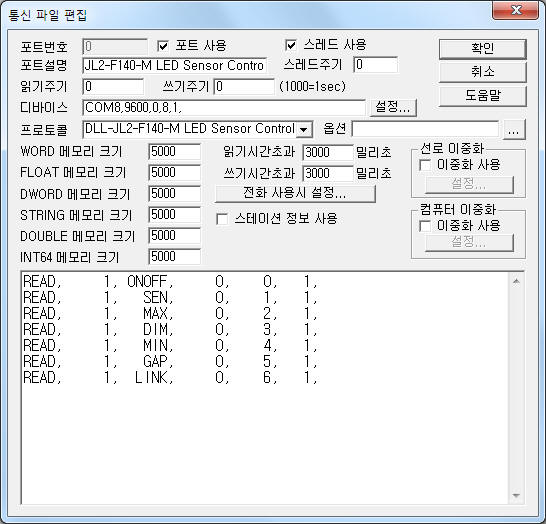Click scrollbar up arrow in text list
Screen dimensions: 546x524
516,281
